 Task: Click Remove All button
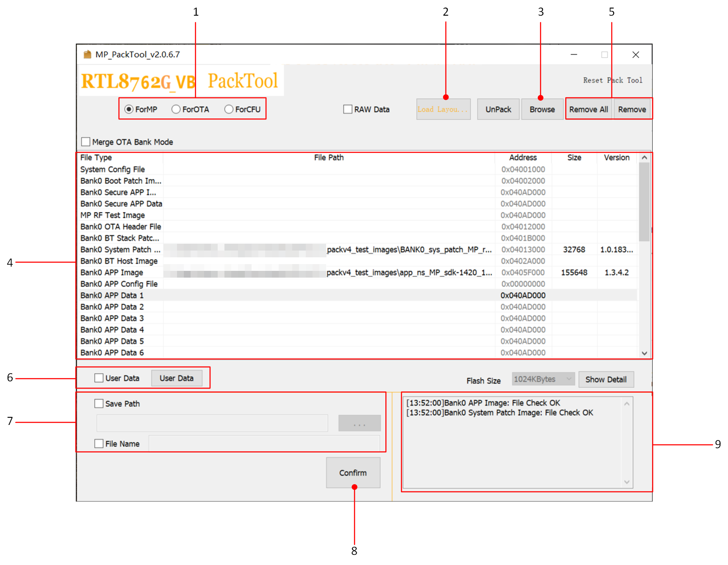pyautogui.click(x=588, y=110)
